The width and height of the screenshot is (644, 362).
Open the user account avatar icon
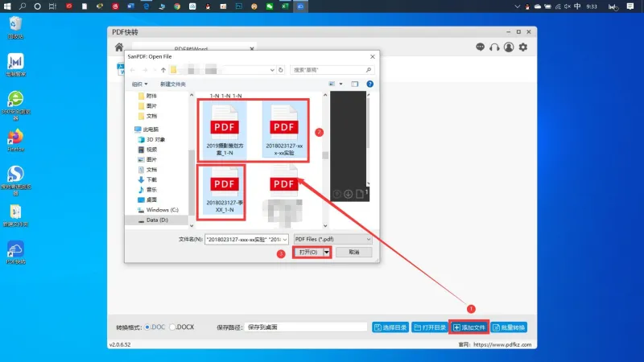click(x=509, y=47)
